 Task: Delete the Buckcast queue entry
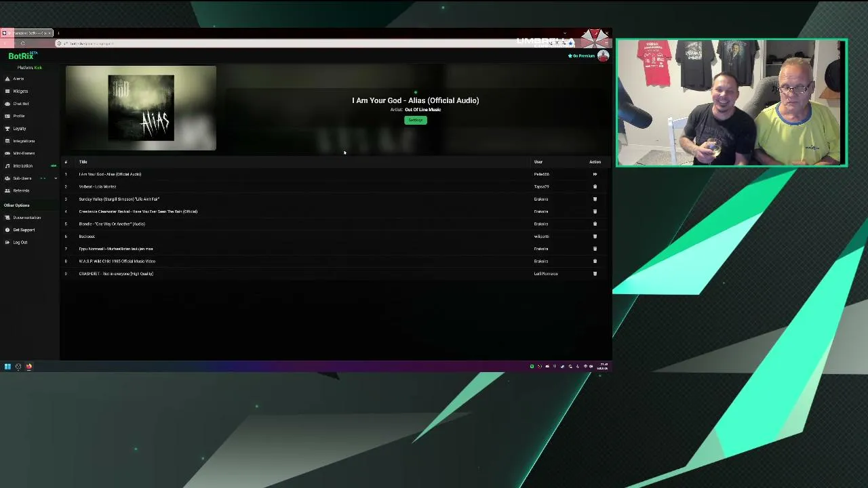pos(595,237)
